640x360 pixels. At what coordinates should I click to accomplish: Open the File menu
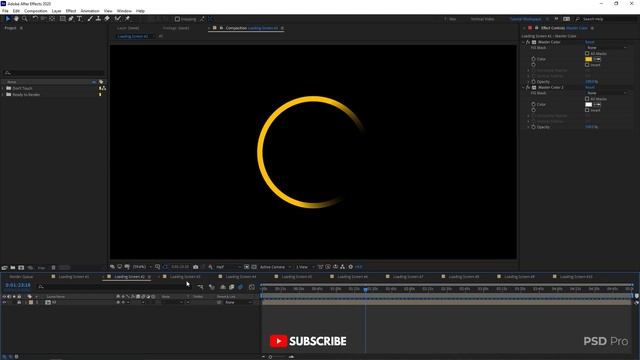pos(5,11)
